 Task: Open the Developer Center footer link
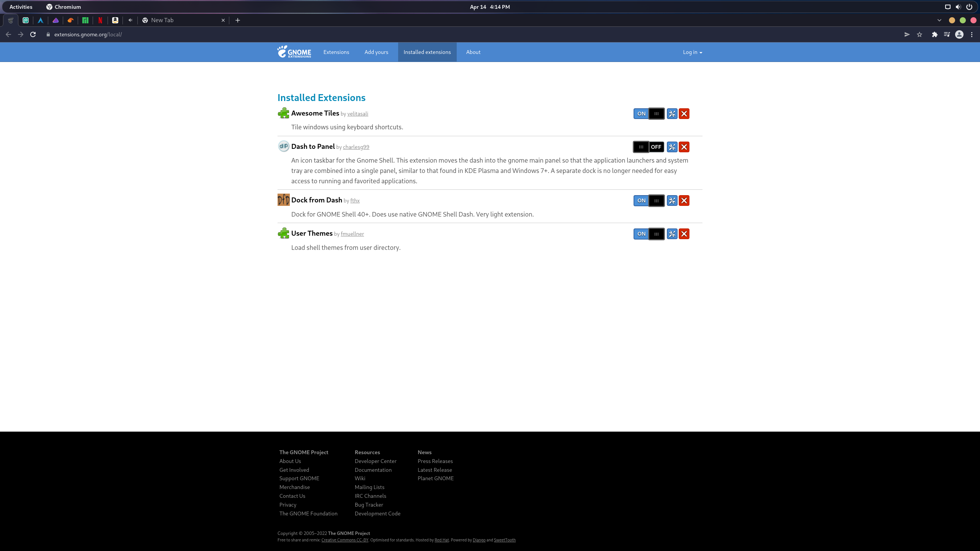click(x=376, y=461)
